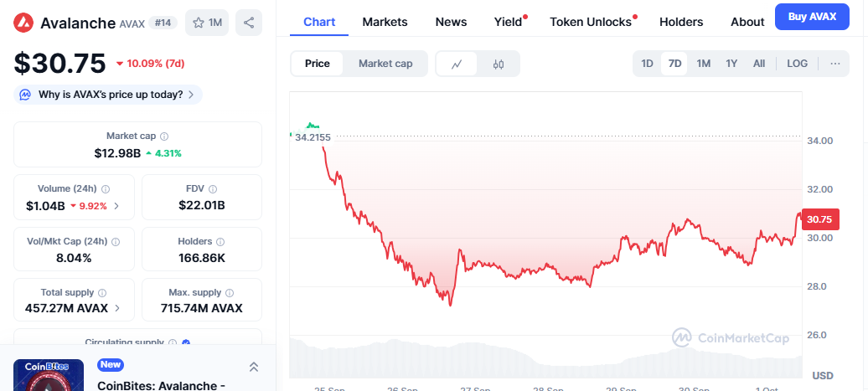Open the Token Unlocks tab

tap(590, 22)
